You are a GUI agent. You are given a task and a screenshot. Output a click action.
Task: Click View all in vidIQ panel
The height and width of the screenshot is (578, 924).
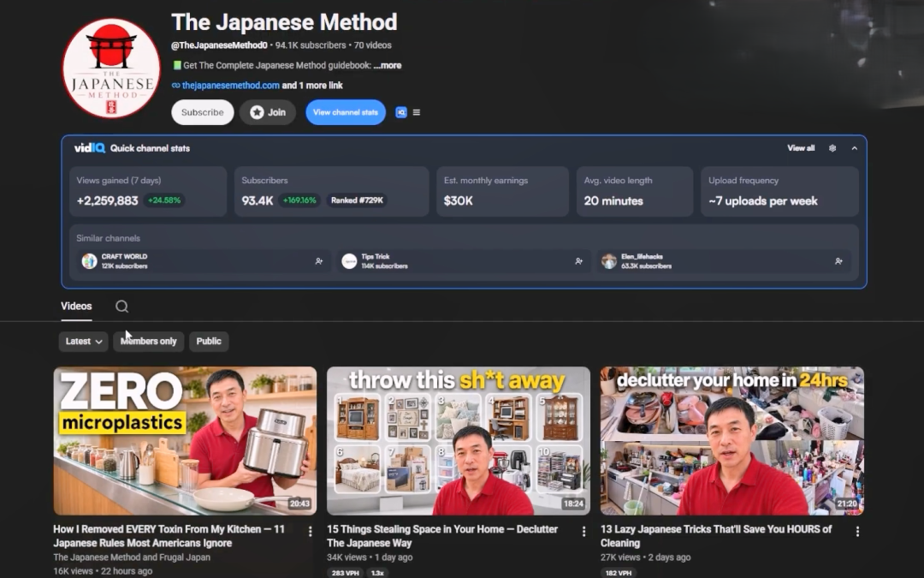801,148
